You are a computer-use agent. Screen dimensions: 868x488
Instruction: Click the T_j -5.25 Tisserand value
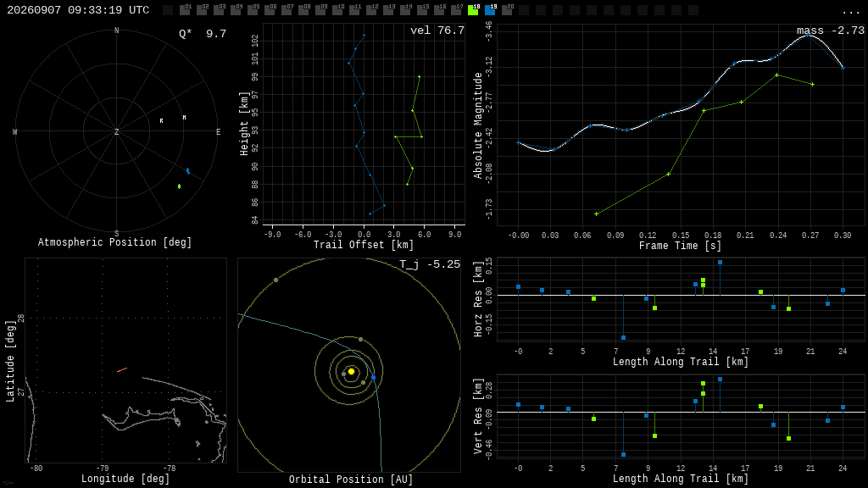[x=430, y=264]
